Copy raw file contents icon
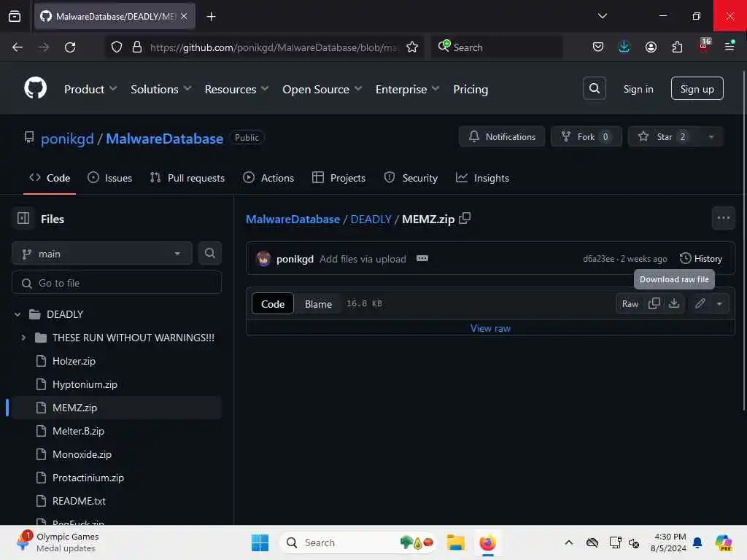Image resolution: width=747 pixels, height=560 pixels. 654,304
